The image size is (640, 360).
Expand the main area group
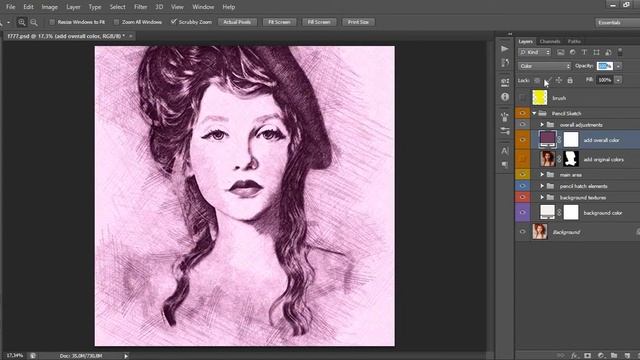542,175
